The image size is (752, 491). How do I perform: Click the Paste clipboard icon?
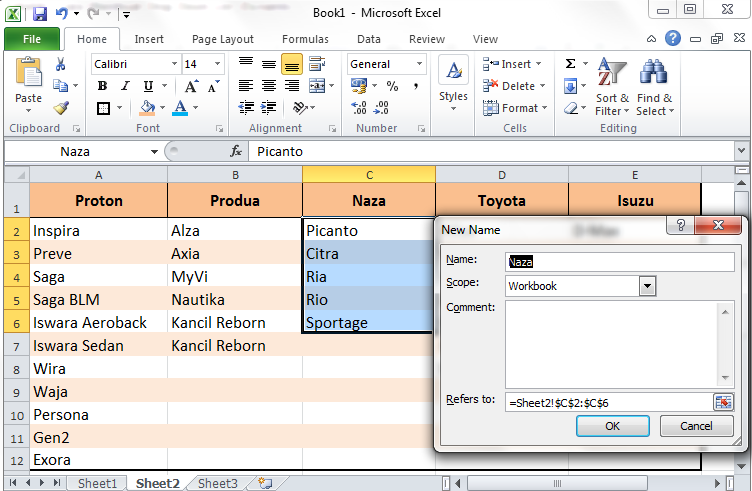point(28,72)
